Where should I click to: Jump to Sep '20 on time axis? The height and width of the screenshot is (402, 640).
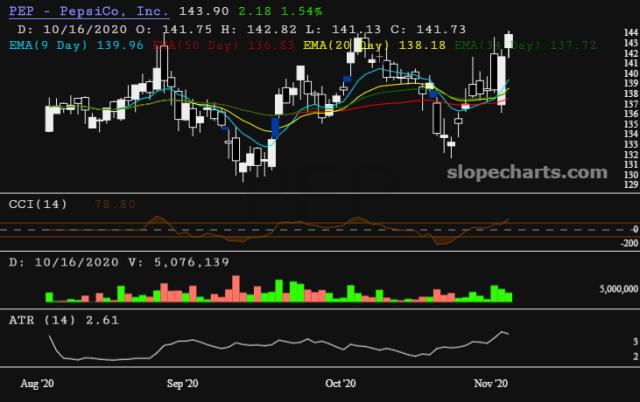(181, 383)
